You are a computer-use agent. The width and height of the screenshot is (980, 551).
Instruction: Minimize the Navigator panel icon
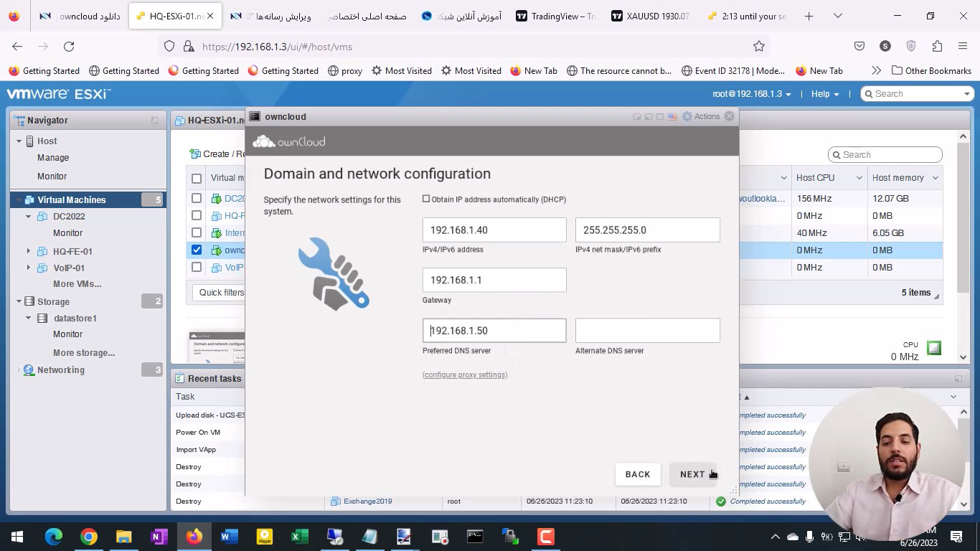[x=155, y=121]
